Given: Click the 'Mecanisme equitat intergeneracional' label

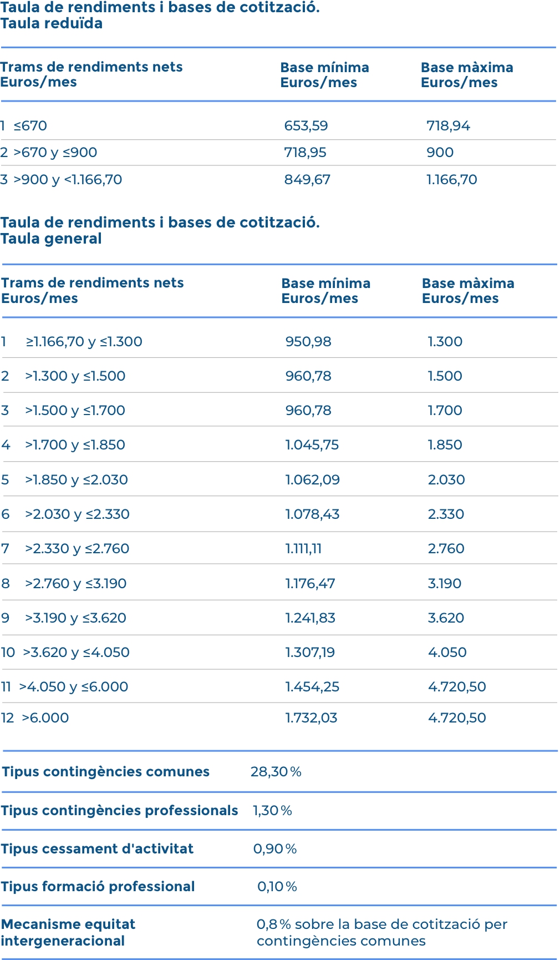Looking at the screenshot, I should 68,932.
